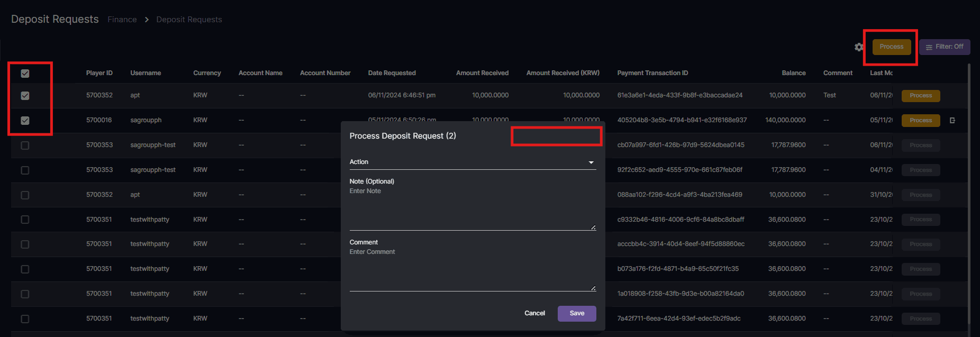980x337 pixels.
Task: Click the Deposit Requests breadcrumb item
Action: point(189,20)
